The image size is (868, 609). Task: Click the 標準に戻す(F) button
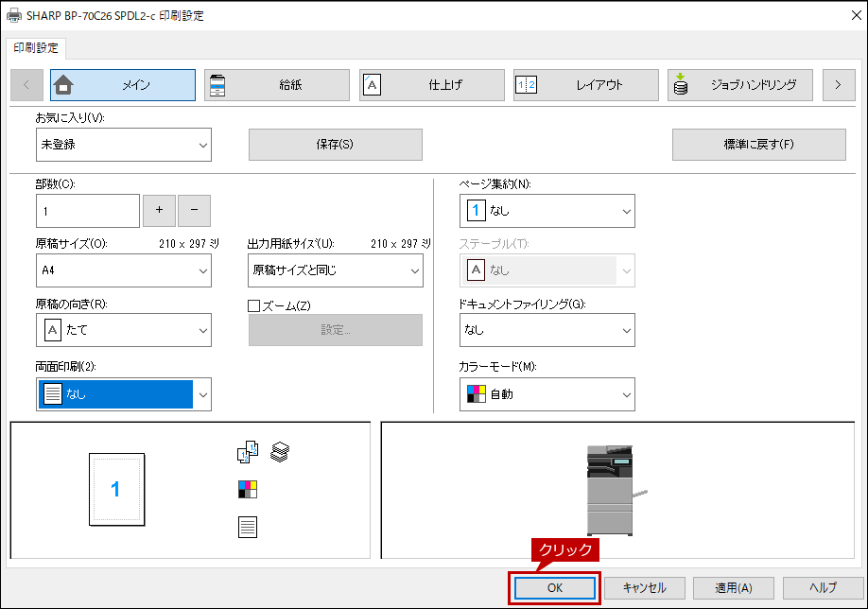point(759,145)
